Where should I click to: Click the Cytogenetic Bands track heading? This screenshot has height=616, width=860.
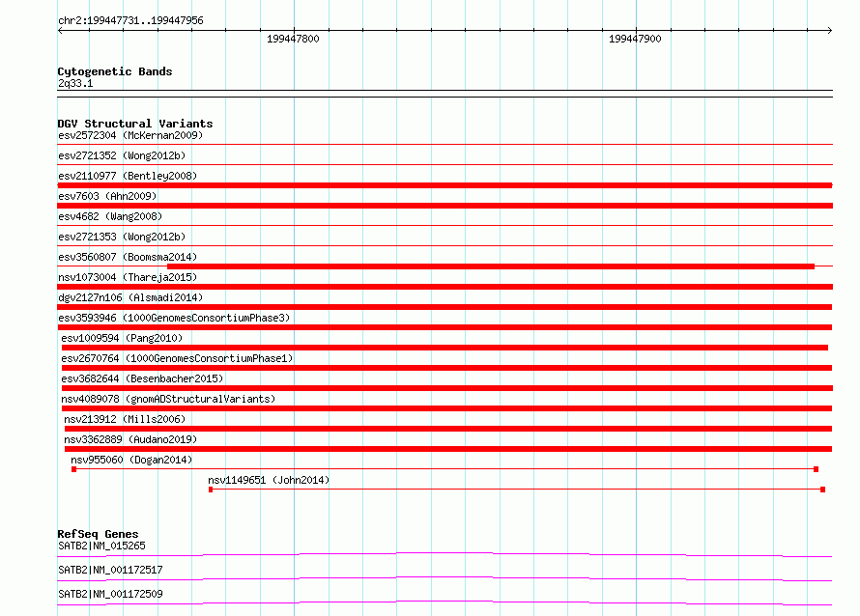coord(115,71)
